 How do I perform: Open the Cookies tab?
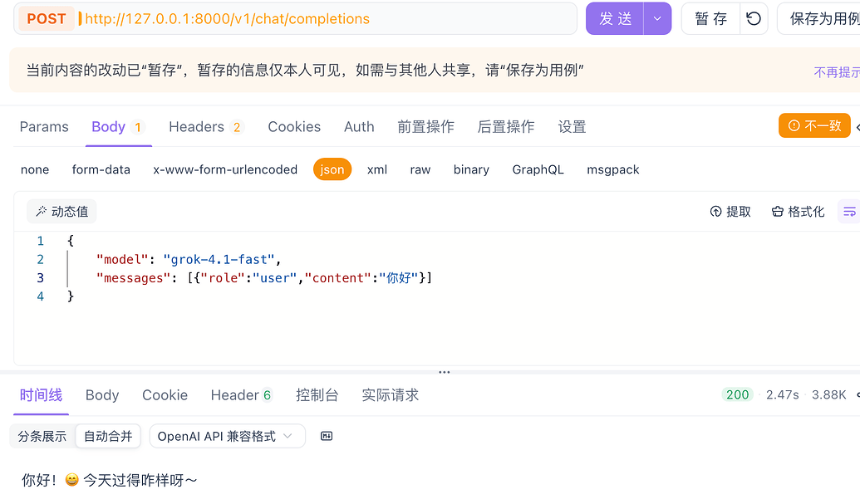[294, 127]
